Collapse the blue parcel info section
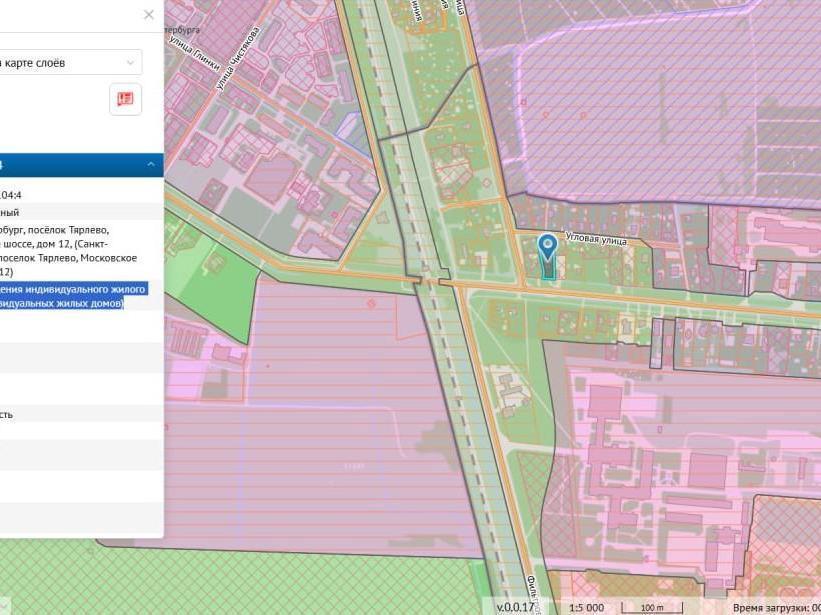Screen dimensions: 821x615 tap(151, 165)
